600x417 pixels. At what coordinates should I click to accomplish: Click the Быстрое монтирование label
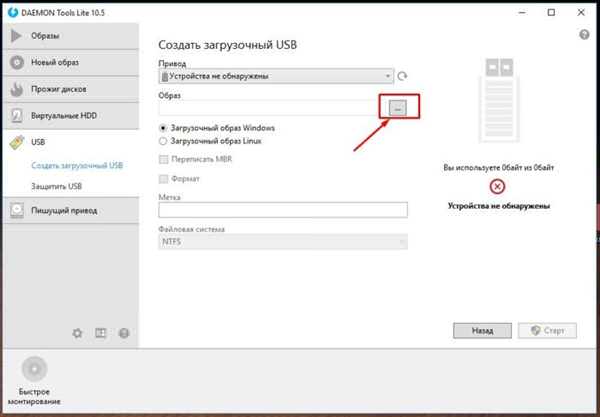click(34, 397)
